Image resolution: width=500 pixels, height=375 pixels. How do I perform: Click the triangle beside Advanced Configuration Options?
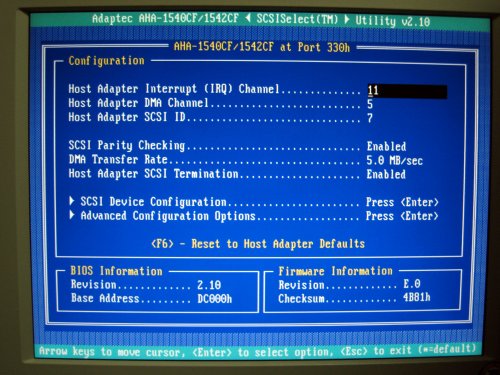[72, 215]
